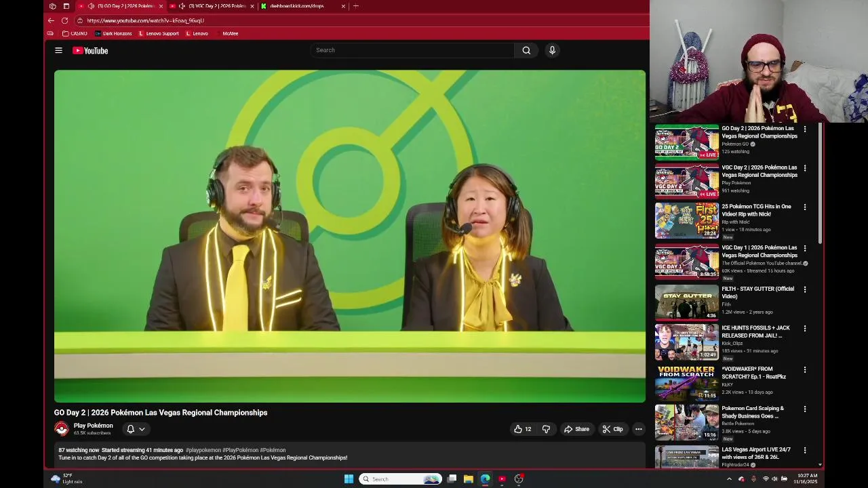Go to the YouTube home logo
868x488 pixels.
(x=90, y=50)
